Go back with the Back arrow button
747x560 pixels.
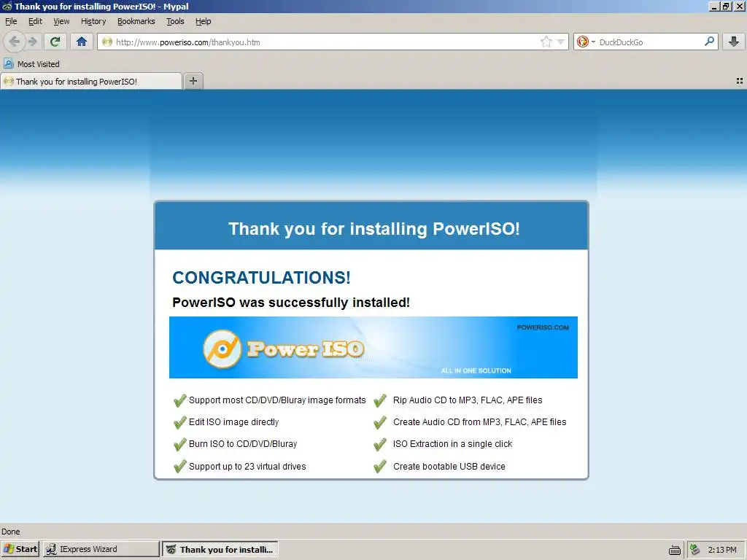[x=15, y=42]
